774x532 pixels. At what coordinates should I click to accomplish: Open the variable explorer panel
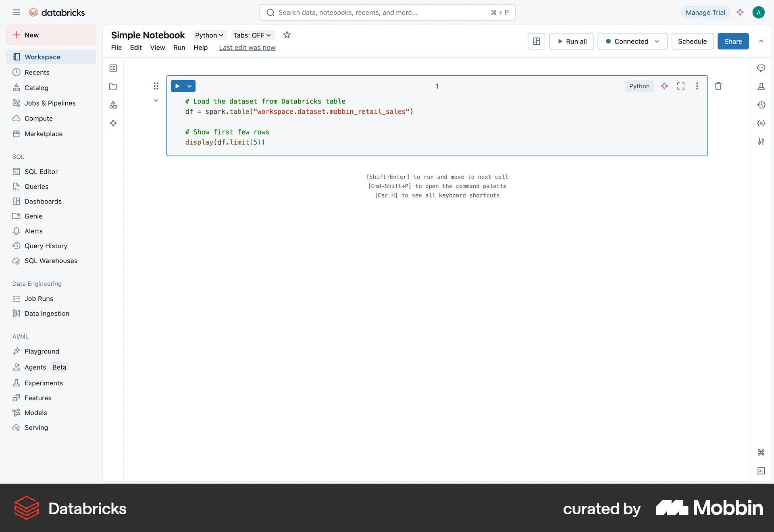pyautogui.click(x=761, y=123)
